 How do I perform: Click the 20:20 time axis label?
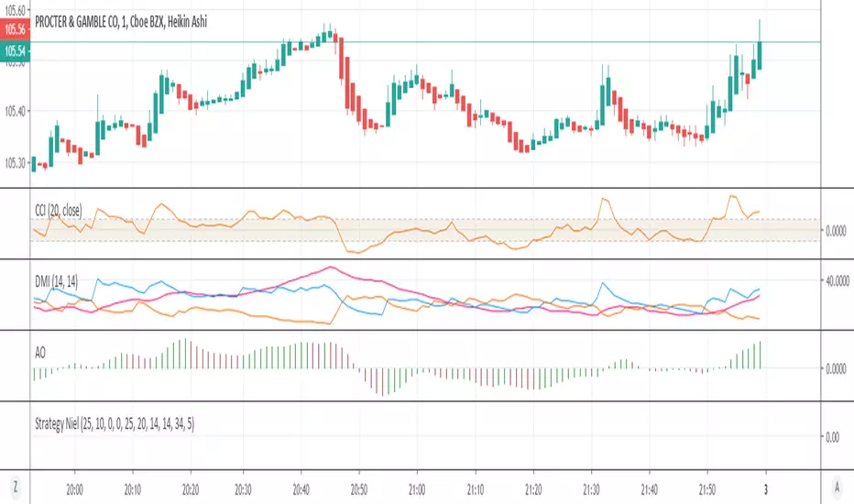point(190,489)
